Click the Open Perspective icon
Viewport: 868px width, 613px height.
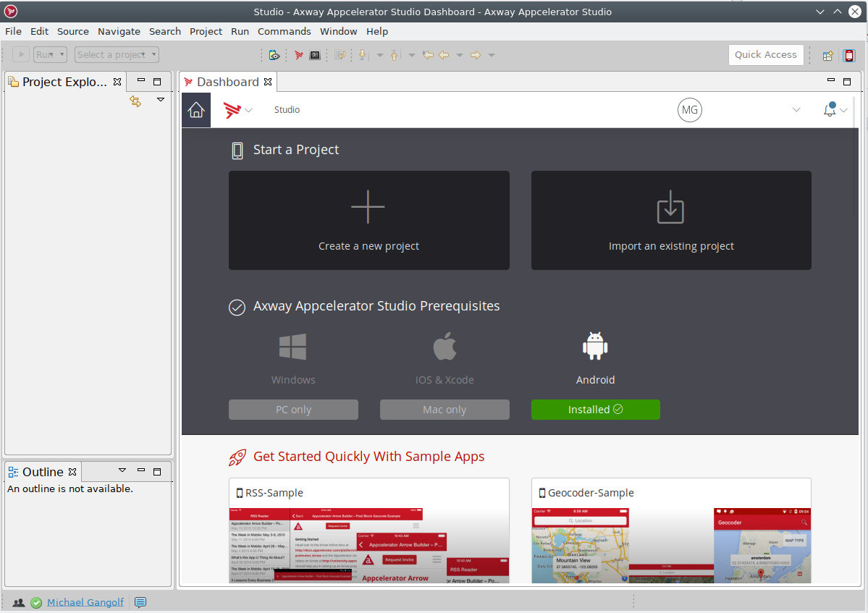click(828, 55)
